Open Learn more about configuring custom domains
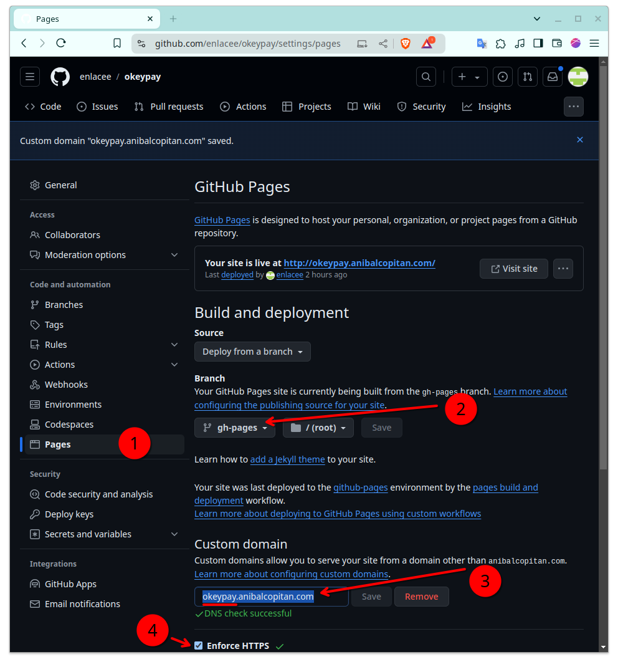 coord(291,574)
